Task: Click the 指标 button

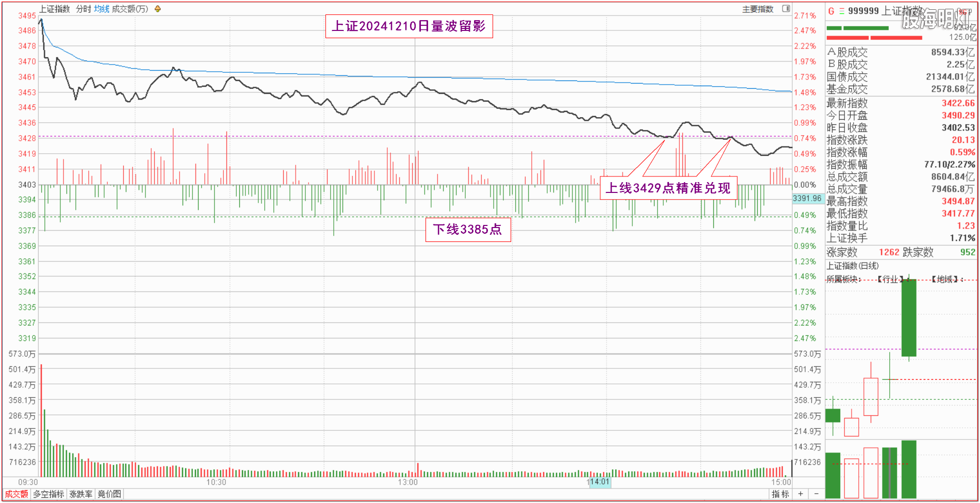Action: click(780, 494)
